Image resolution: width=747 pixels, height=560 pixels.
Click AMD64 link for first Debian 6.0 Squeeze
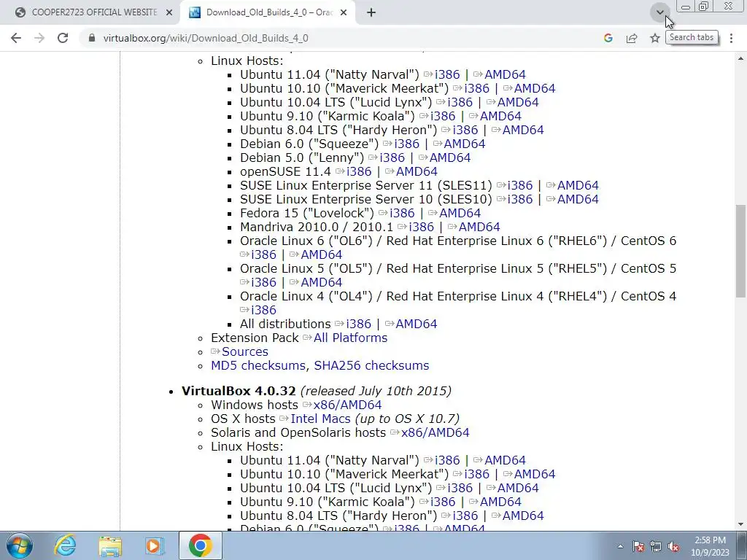tap(465, 144)
